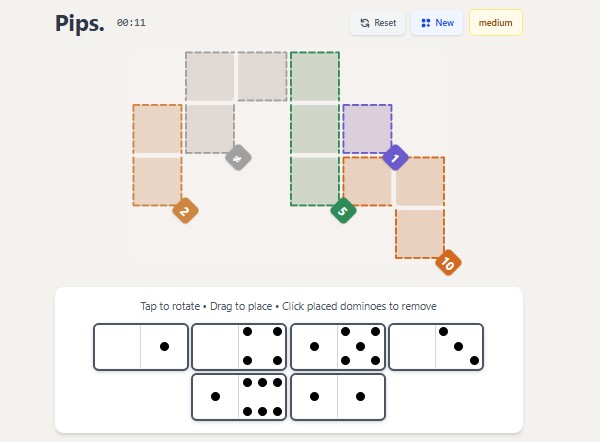Viewport: 600px width, 442px height.
Task: Click the gray not-equal badge
Action: coord(237,158)
